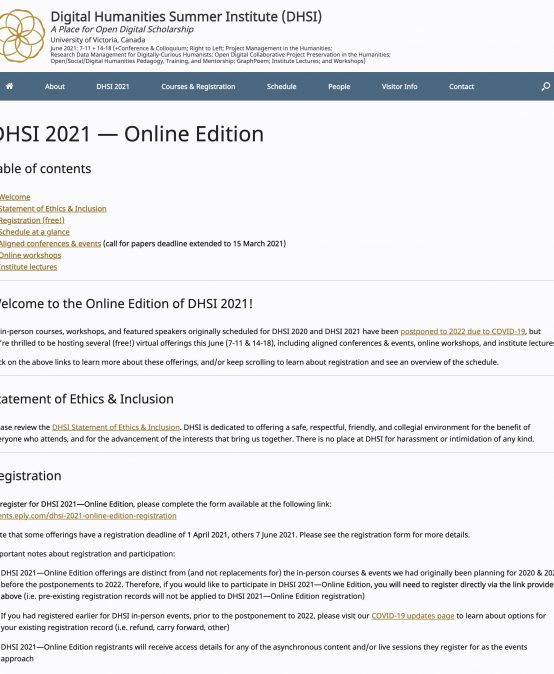The image size is (554, 674).
Task: Click the 'call for papers deadline extended' note
Action: (194, 243)
